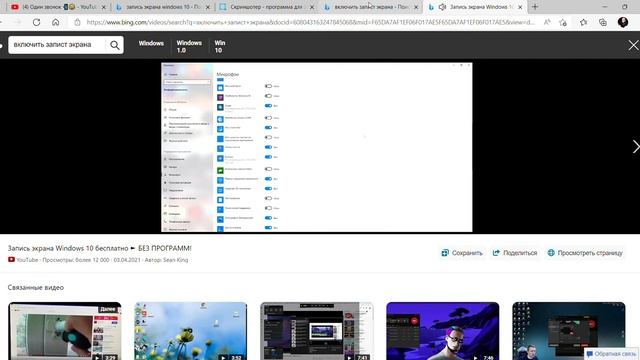Screen dimensions: 640x360
Task: Click the site info lock icon
Action: coord(77,22)
